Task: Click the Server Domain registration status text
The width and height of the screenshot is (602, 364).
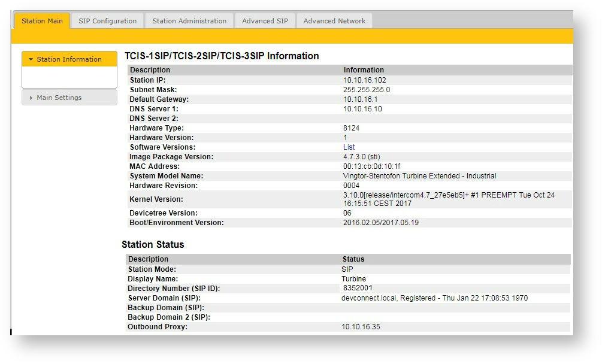Action: [x=434, y=298]
